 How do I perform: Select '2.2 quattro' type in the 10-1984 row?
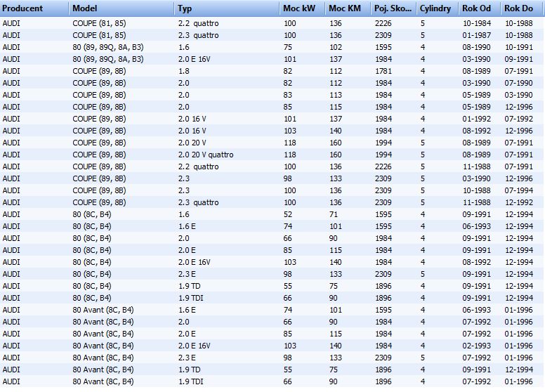pyautogui.click(x=199, y=23)
